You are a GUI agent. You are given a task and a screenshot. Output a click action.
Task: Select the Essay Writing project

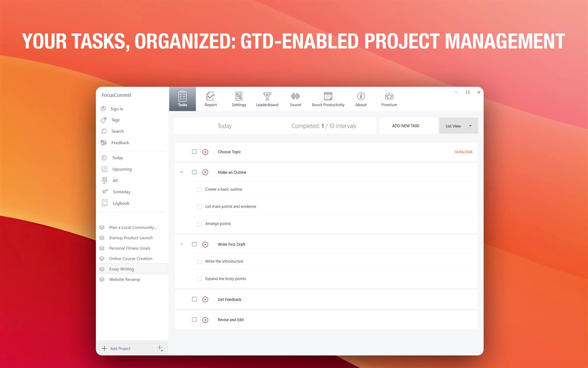[x=121, y=268]
